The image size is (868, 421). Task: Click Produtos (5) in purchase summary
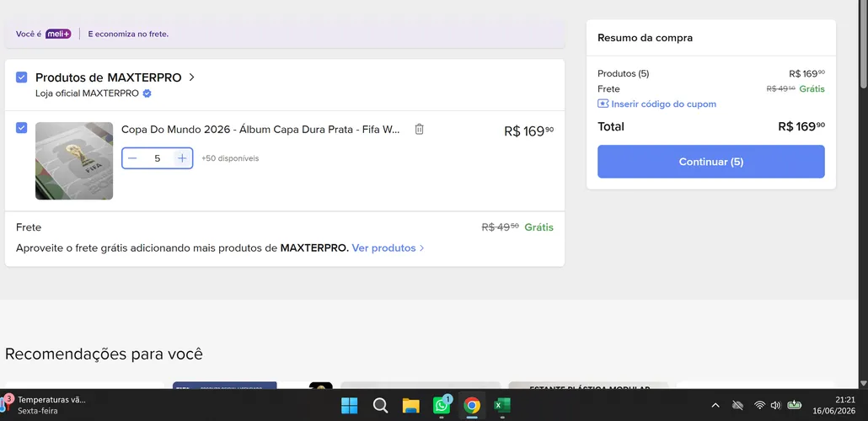click(x=624, y=73)
